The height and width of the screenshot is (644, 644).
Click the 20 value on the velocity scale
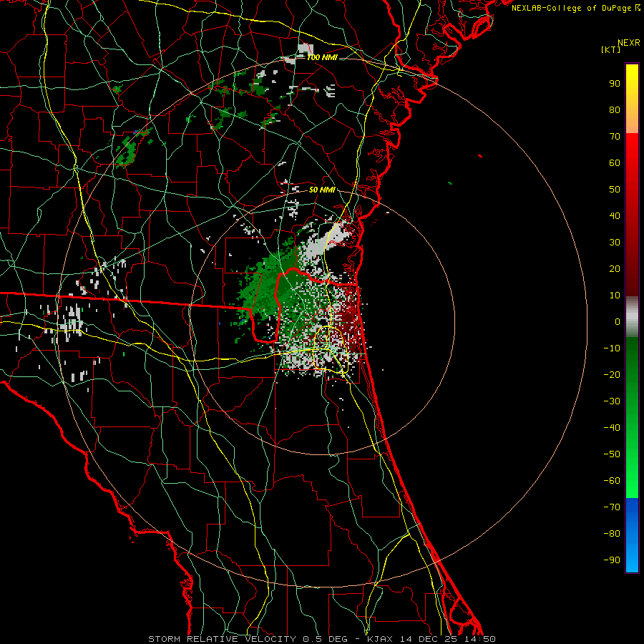(615, 268)
